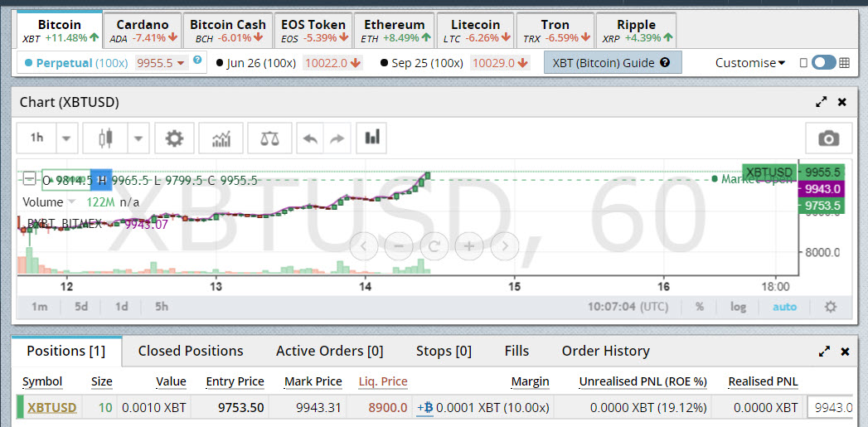Select Perpetual (100x) contract
This screenshot has width=868, height=427.
tap(75, 62)
